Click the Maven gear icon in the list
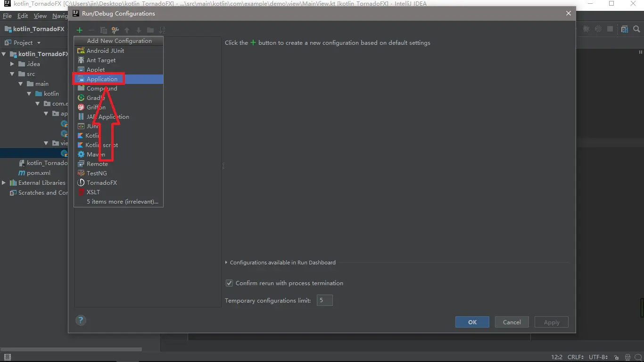This screenshot has height=362, width=644. coord(81,154)
